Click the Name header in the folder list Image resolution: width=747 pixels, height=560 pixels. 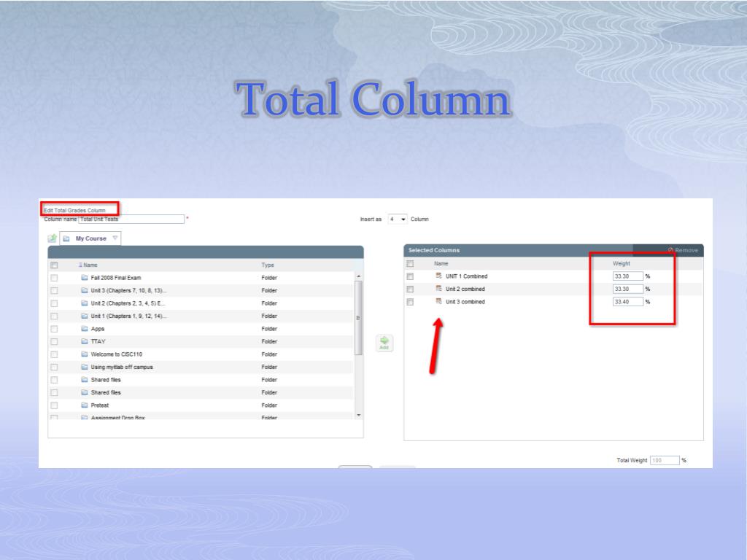[x=90, y=265]
